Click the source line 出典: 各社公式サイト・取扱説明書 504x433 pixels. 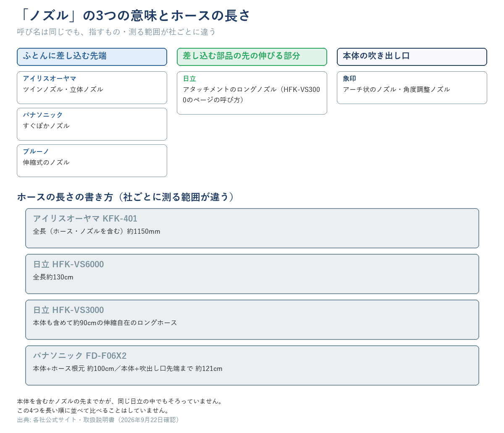(x=99, y=420)
